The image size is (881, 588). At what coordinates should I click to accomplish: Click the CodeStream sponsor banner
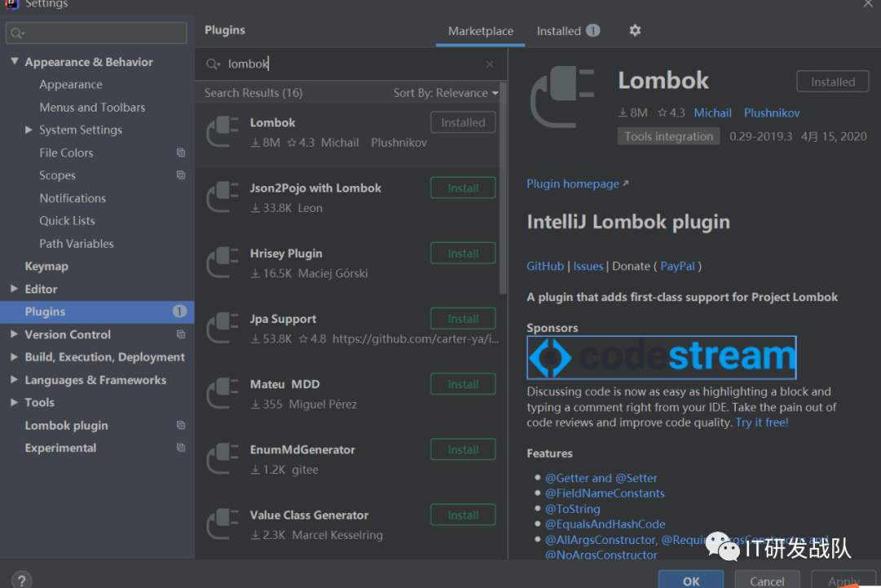pos(662,357)
